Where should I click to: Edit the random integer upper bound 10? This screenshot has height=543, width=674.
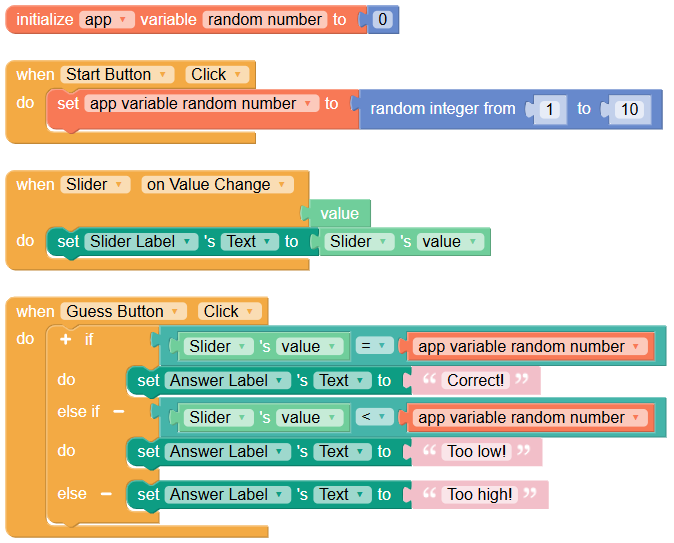click(x=630, y=109)
